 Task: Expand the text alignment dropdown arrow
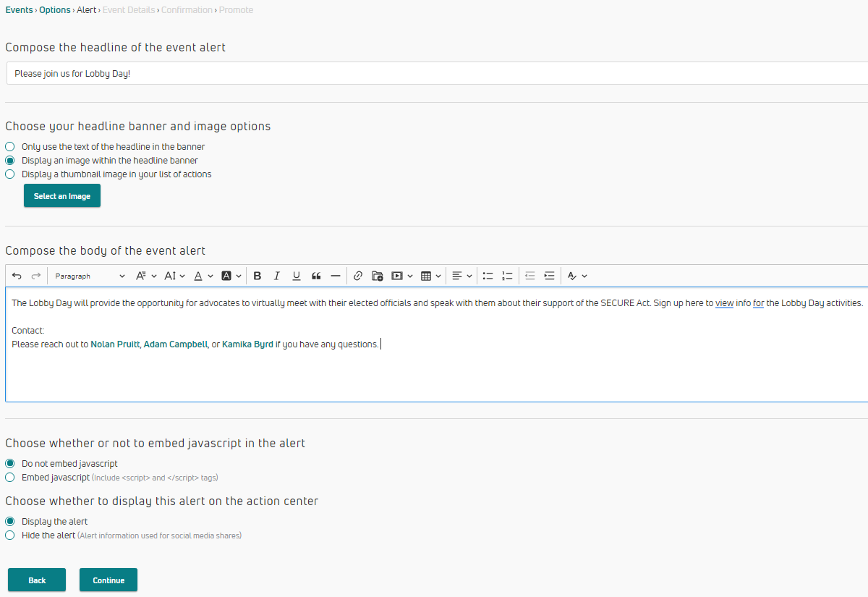(469, 276)
